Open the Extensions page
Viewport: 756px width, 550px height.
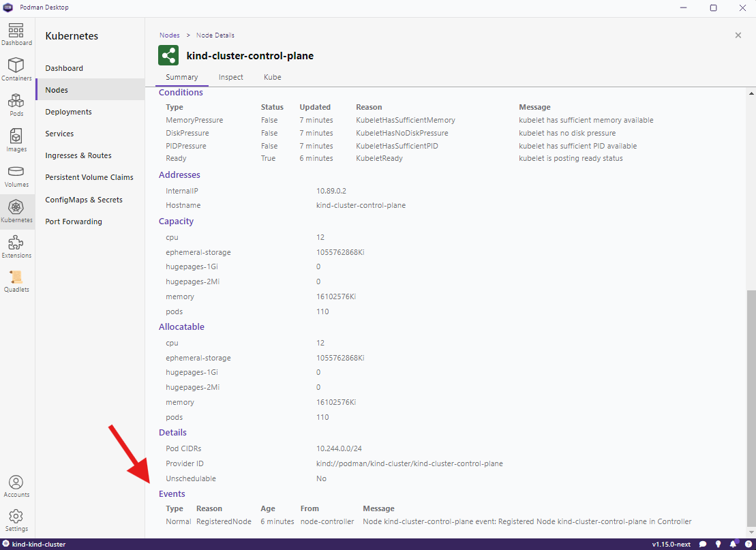pyautogui.click(x=16, y=247)
